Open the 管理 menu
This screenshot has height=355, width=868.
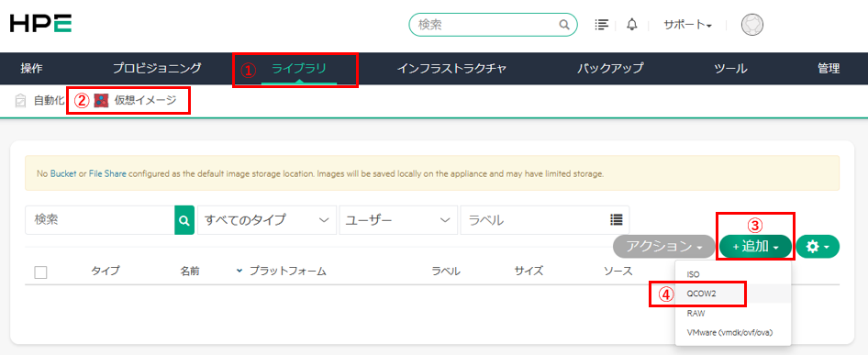(x=829, y=69)
